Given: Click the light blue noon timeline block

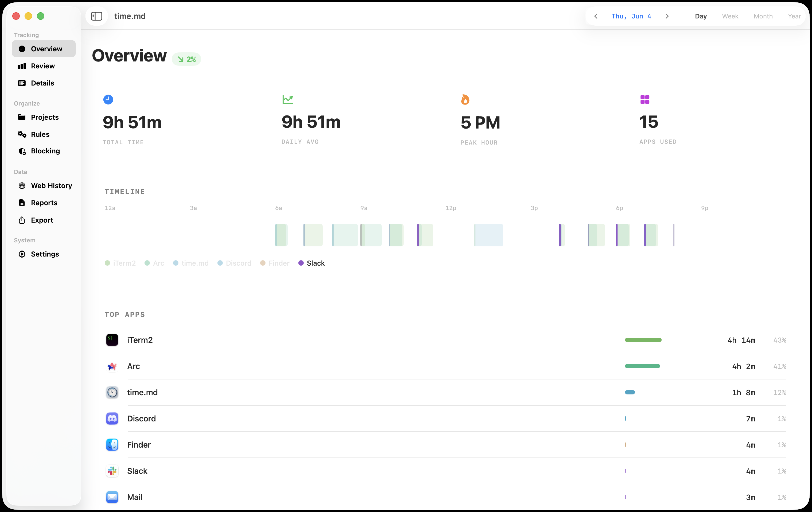Looking at the screenshot, I should point(488,235).
